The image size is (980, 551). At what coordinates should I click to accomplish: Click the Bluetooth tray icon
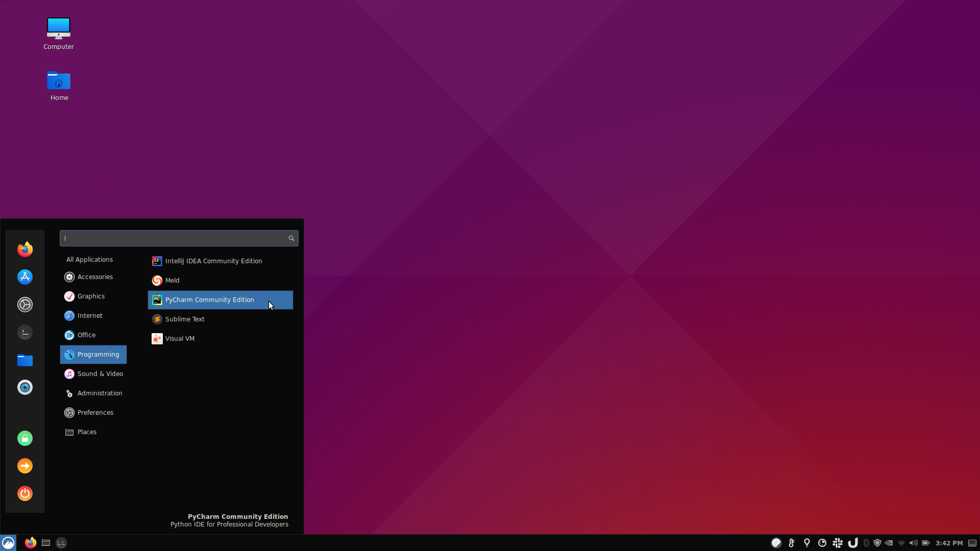coord(866,543)
